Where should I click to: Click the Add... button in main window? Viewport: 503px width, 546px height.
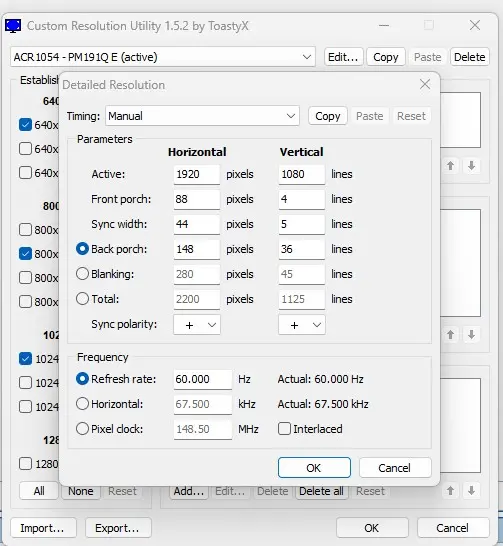(189, 491)
